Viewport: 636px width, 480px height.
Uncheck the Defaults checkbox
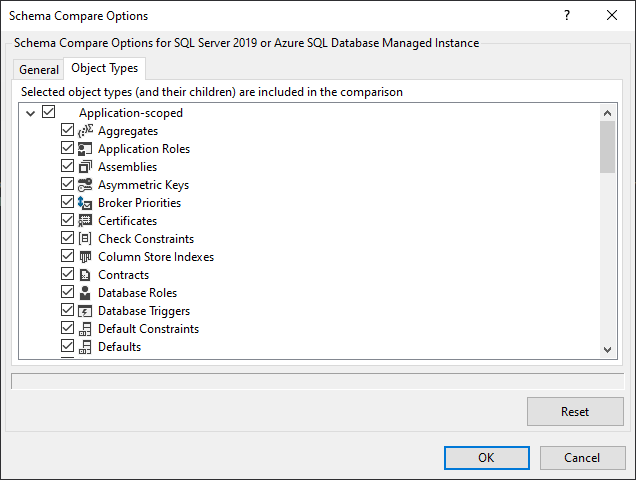(x=67, y=346)
